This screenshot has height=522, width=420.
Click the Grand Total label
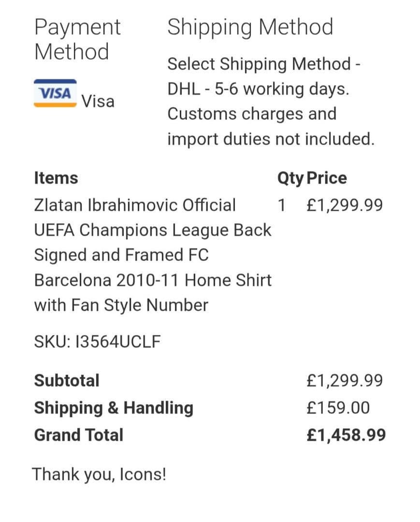pos(78,435)
